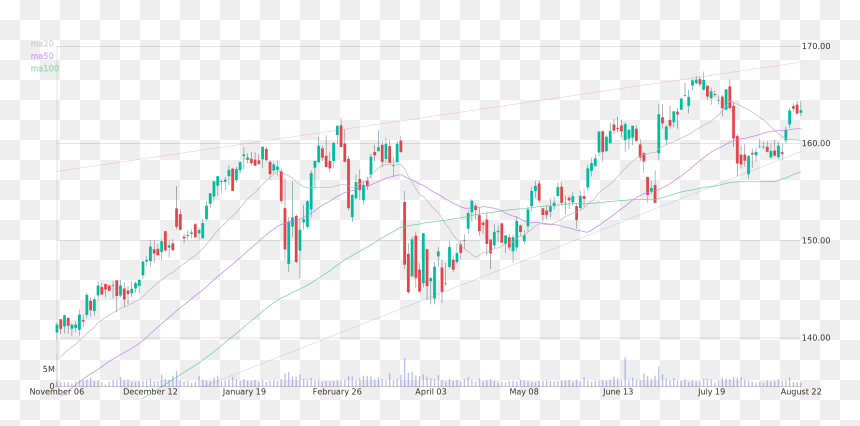Image resolution: width=860 pixels, height=426 pixels.
Task: Click the 170.00 price axis label
Action: click(x=816, y=46)
